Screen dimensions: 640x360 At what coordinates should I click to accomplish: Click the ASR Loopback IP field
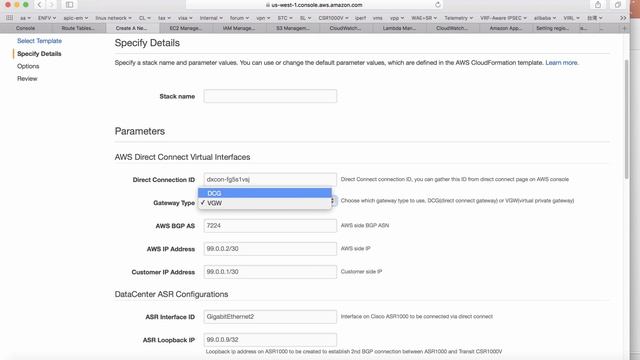(270, 340)
